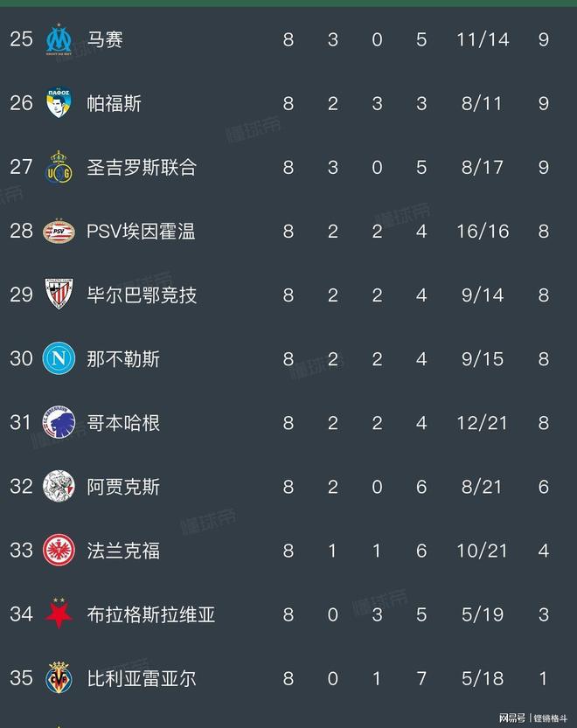
Task: Click the Athletic Bilbao (毕尔巴鄂竞技) crest
Action: [59, 295]
